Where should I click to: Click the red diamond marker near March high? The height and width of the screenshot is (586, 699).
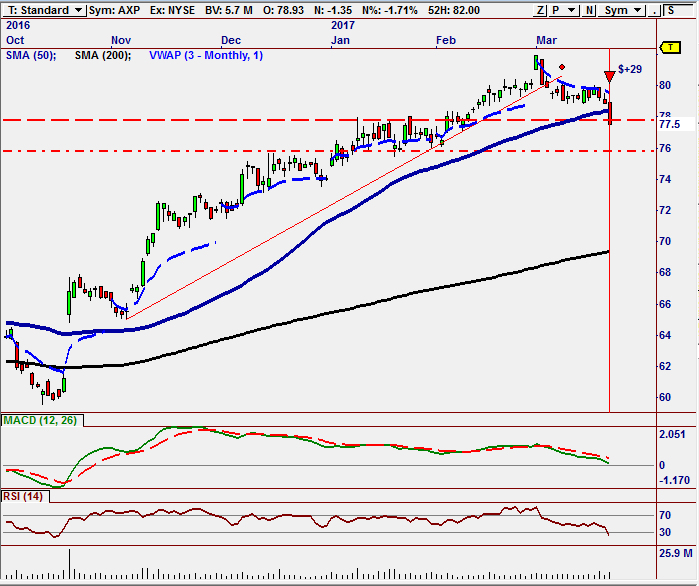pos(562,67)
